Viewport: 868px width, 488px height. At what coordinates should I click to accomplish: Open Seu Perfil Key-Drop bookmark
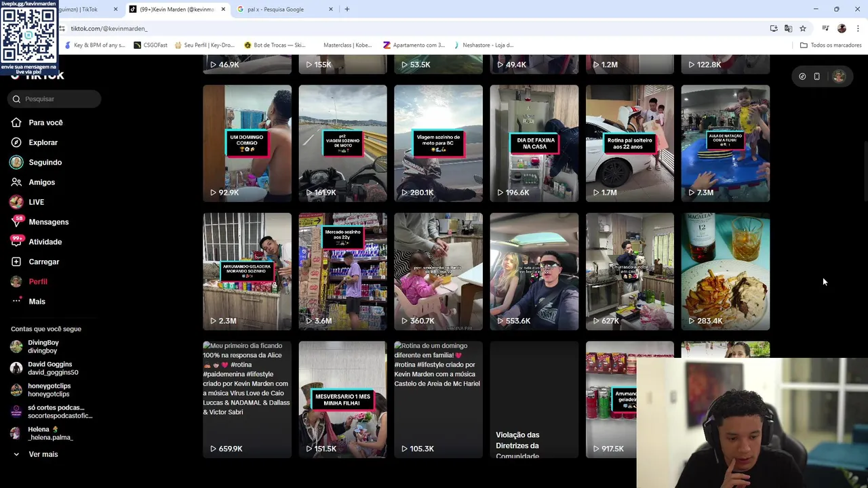[204, 45]
